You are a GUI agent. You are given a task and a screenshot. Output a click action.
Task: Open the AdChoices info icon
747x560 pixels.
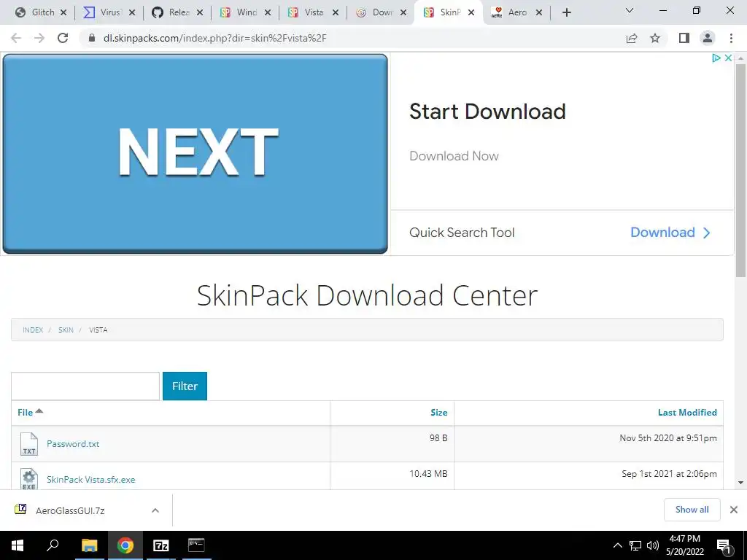(716, 58)
